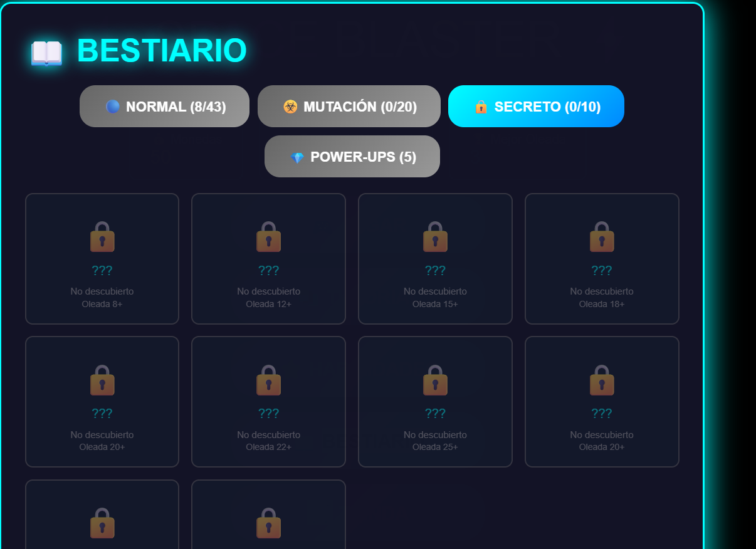Screen dimensions: 756x549
Task: Click the 'Oleada 25+' label
Action: point(435,447)
